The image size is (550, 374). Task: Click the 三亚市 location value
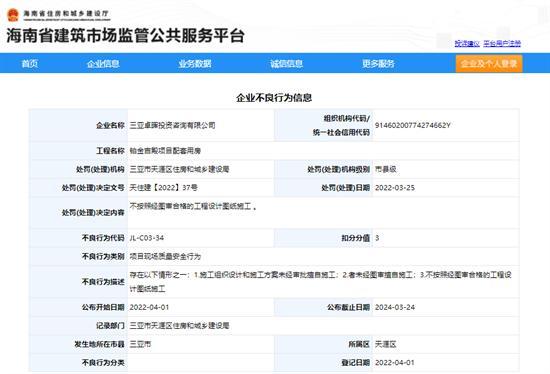(140, 344)
